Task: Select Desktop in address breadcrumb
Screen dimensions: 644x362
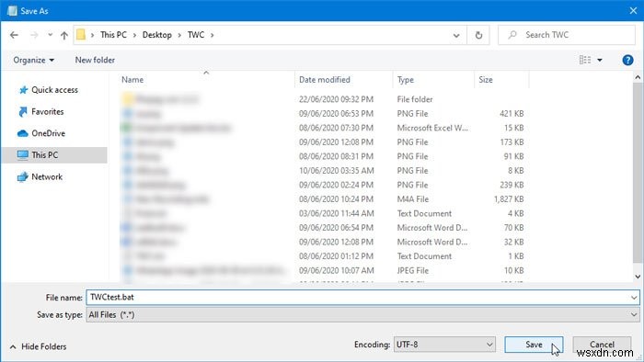Action: (157, 35)
